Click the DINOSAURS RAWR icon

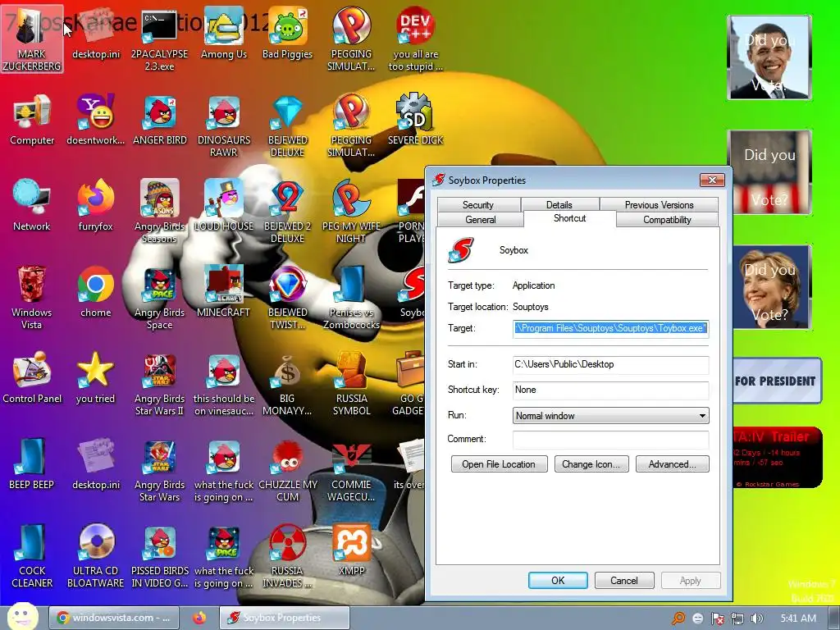click(223, 125)
